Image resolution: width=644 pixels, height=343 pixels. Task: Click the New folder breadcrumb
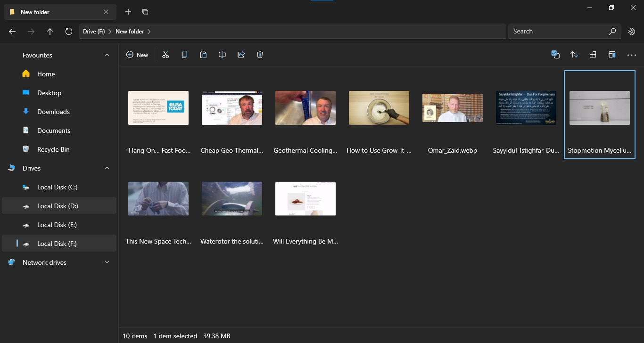point(130,32)
